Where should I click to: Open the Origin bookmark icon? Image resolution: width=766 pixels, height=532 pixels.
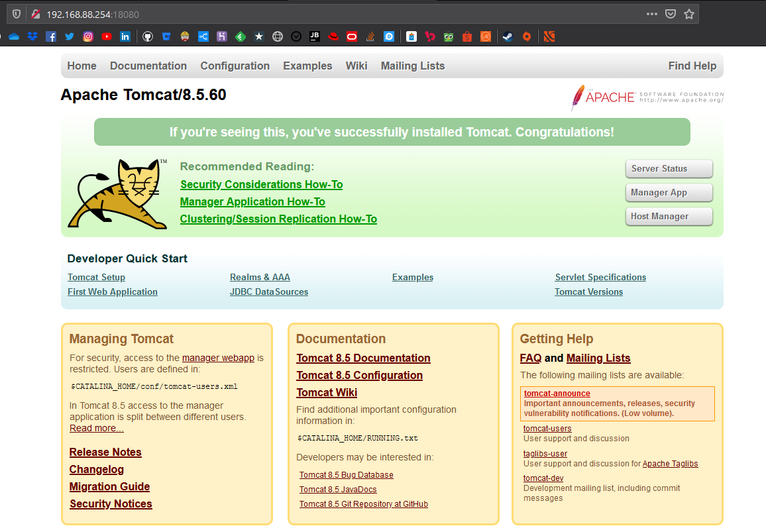[527, 36]
